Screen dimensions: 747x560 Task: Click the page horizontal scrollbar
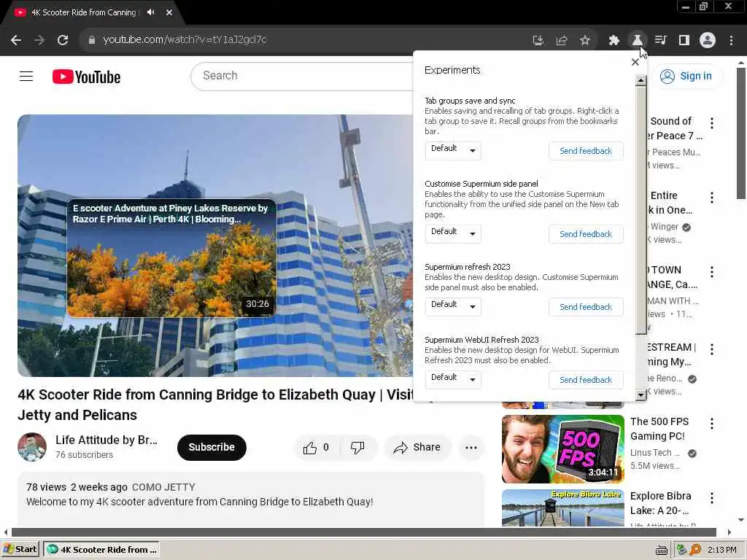point(363,532)
